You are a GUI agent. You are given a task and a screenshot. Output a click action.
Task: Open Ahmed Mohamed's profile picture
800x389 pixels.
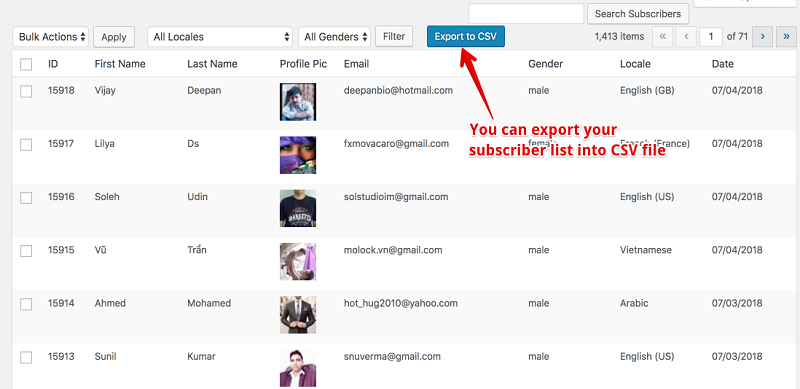point(298,314)
